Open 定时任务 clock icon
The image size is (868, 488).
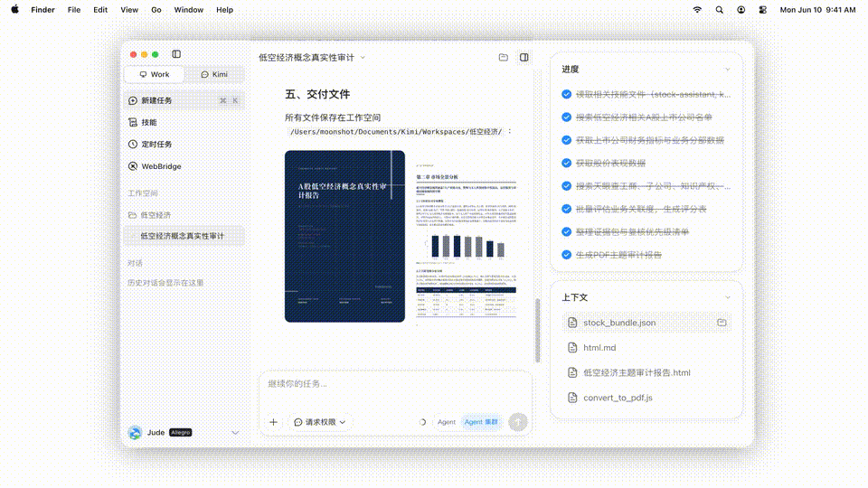point(133,145)
